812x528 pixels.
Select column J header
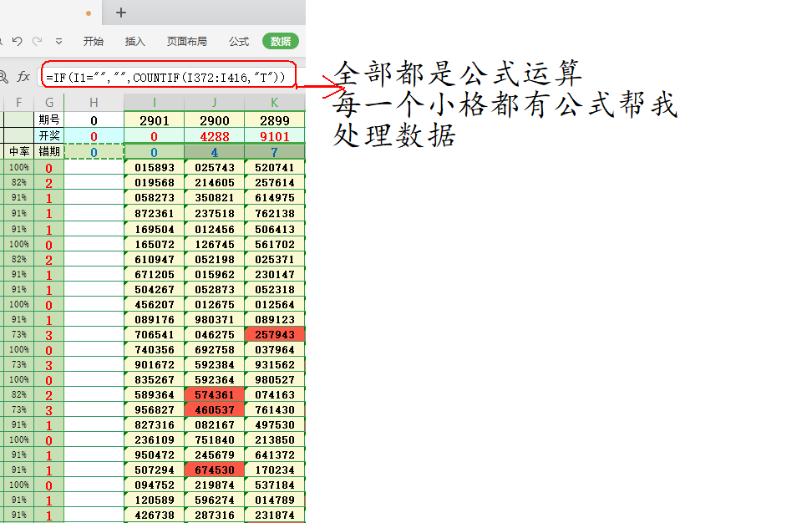pos(215,103)
